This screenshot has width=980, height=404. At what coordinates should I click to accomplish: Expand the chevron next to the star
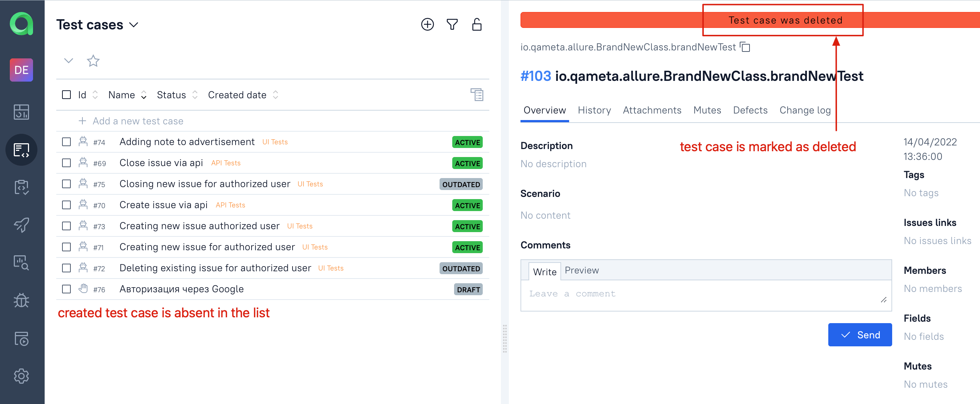(69, 61)
